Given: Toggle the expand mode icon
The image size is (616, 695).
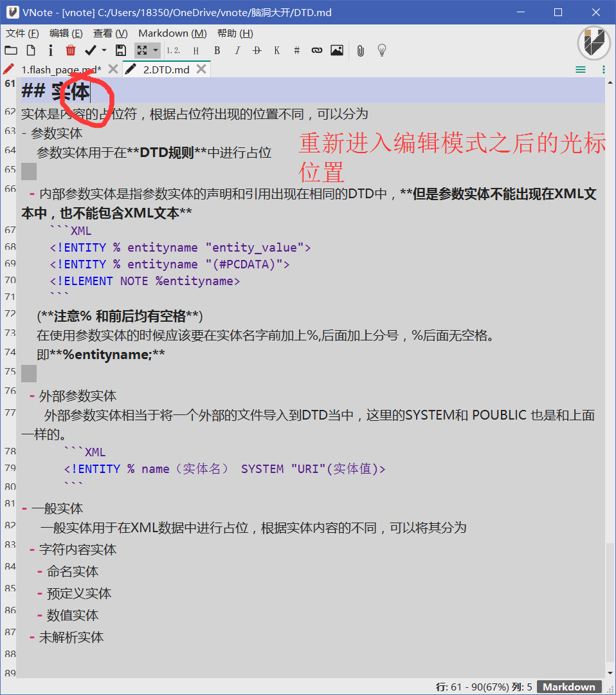Looking at the screenshot, I should (141, 51).
